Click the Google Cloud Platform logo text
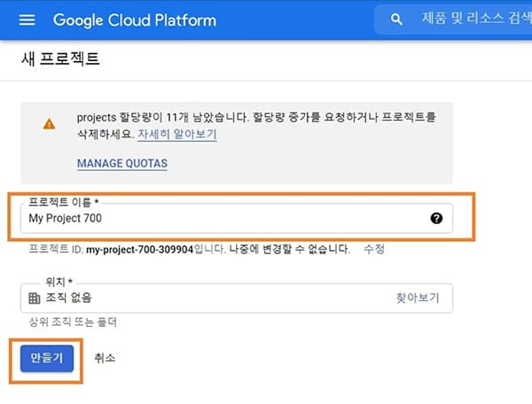The height and width of the screenshot is (404, 532). pyautogui.click(x=135, y=20)
